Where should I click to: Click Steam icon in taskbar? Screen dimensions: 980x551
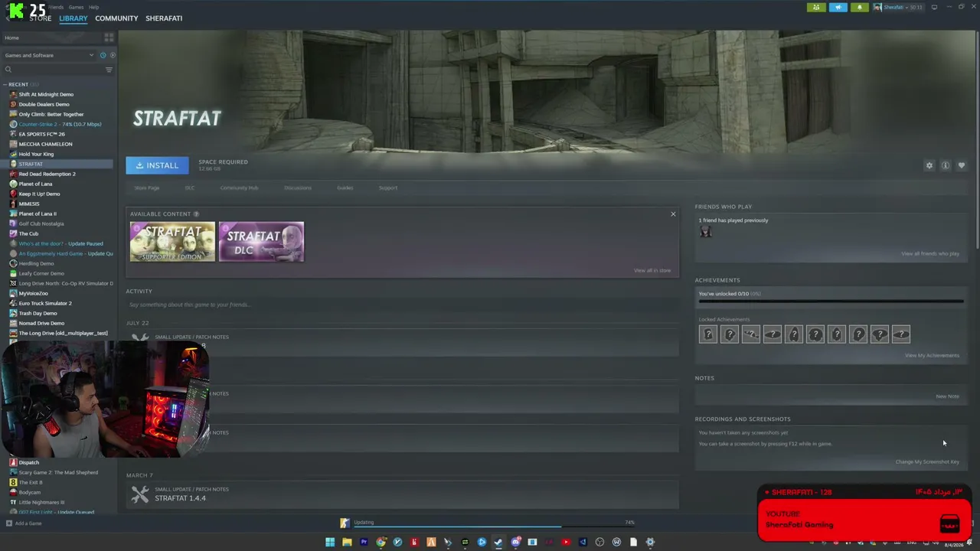(x=498, y=542)
